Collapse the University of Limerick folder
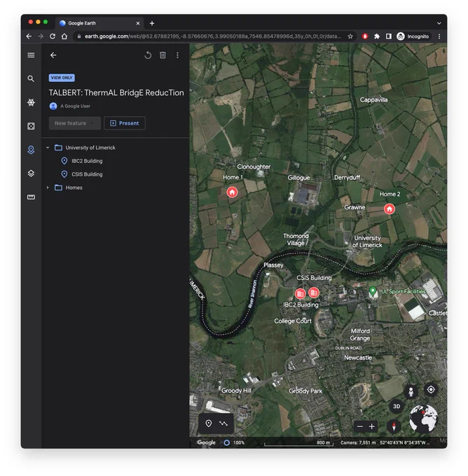 tap(48, 148)
